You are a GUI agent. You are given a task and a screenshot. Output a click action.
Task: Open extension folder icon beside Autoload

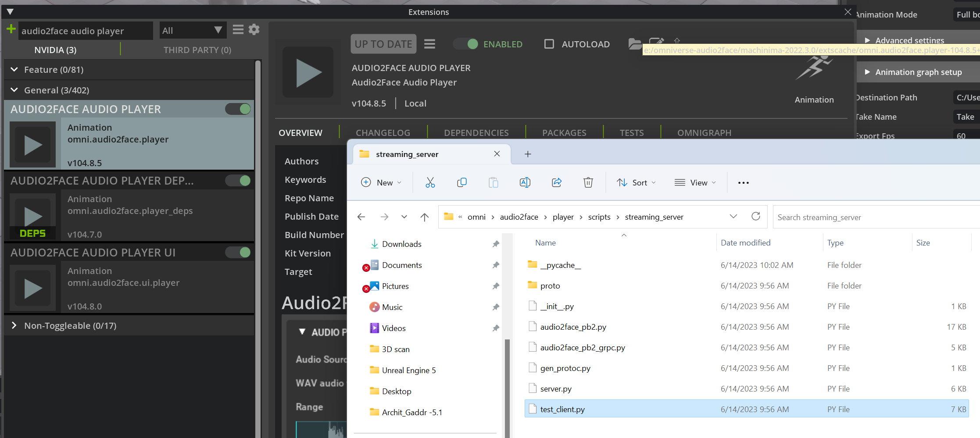click(x=634, y=44)
